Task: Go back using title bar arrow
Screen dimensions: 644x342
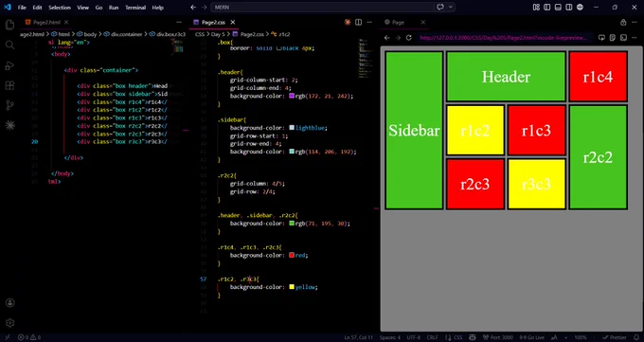Action: click(193, 8)
